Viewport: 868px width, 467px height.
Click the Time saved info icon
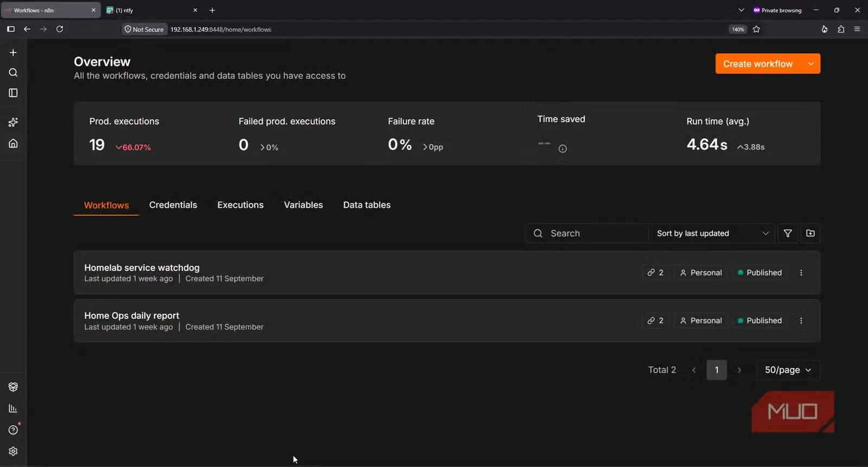pyautogui.click(x=563, y=149)
